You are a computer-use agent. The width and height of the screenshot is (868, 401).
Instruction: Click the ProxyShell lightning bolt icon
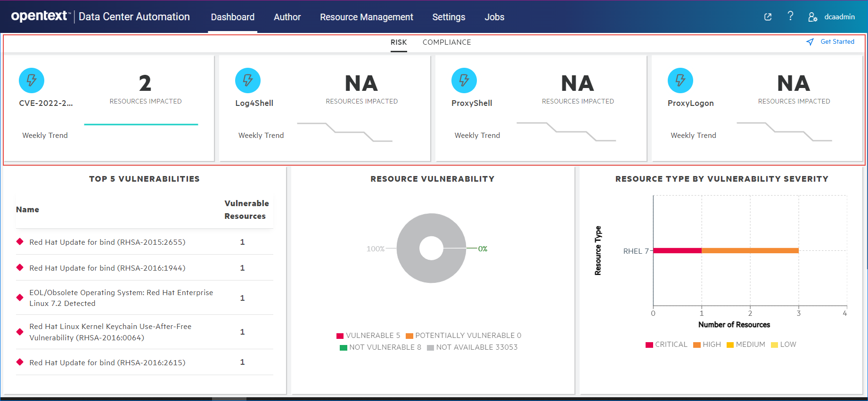[464, 80]
